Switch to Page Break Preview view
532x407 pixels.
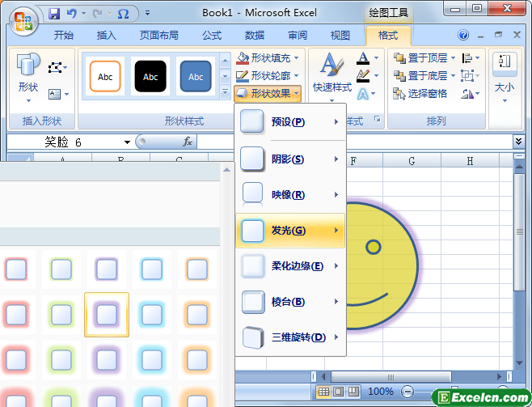[353, 392]
